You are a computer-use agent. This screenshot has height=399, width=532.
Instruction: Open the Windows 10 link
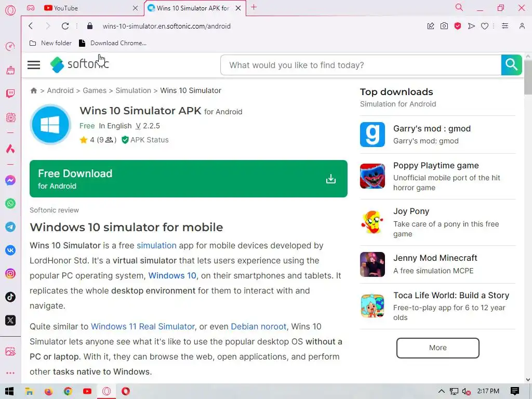(172, 275)
